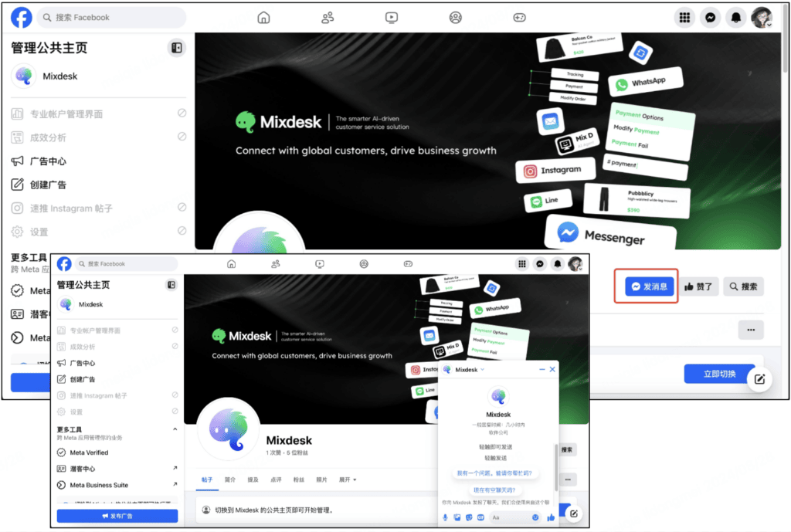This screenshot has height=532, width=791.
Task: Click the 赞了 button
Action: [698, 286]
